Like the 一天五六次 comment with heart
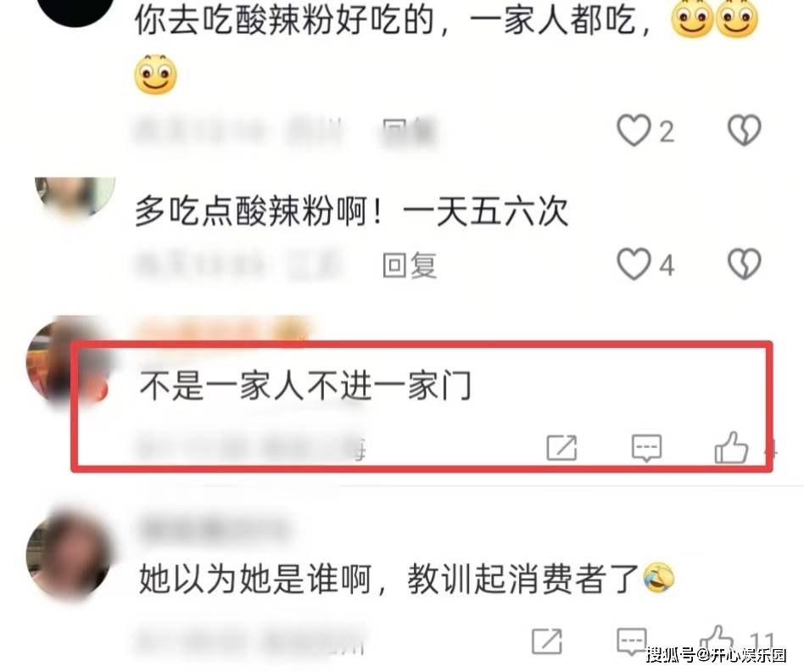This screenshot has height=672, width=804. 634,264
